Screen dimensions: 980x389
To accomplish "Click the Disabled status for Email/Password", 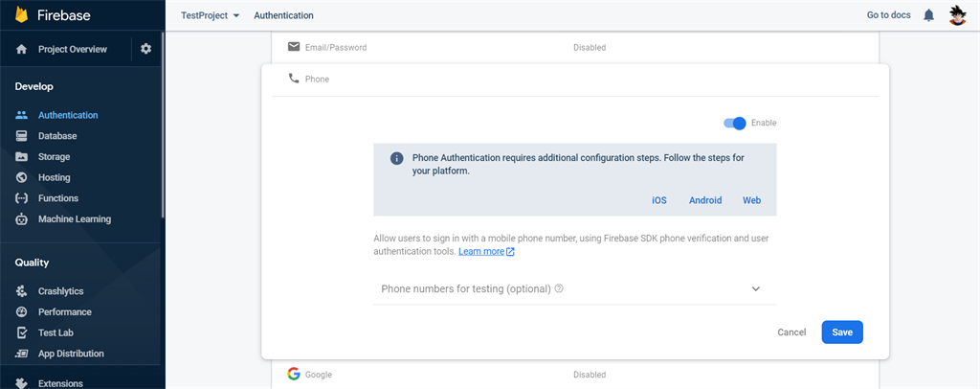I will (x=590, y=47).
